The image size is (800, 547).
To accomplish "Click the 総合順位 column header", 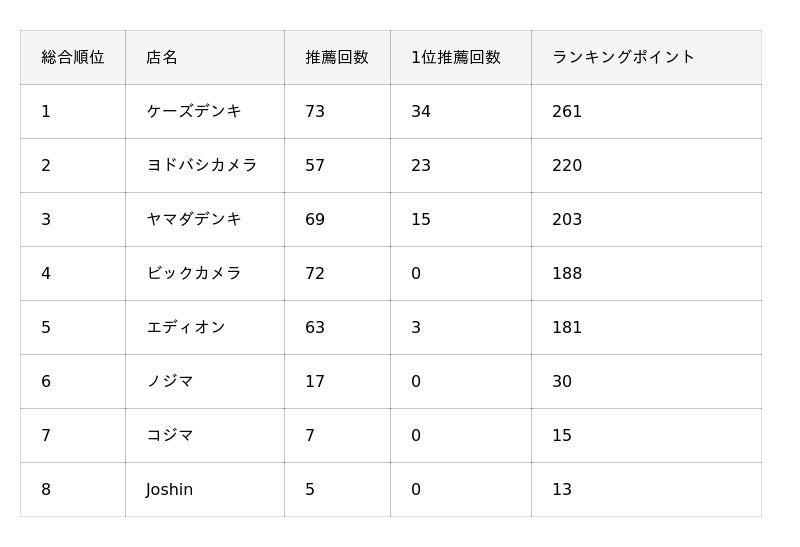I will point(73,57).
